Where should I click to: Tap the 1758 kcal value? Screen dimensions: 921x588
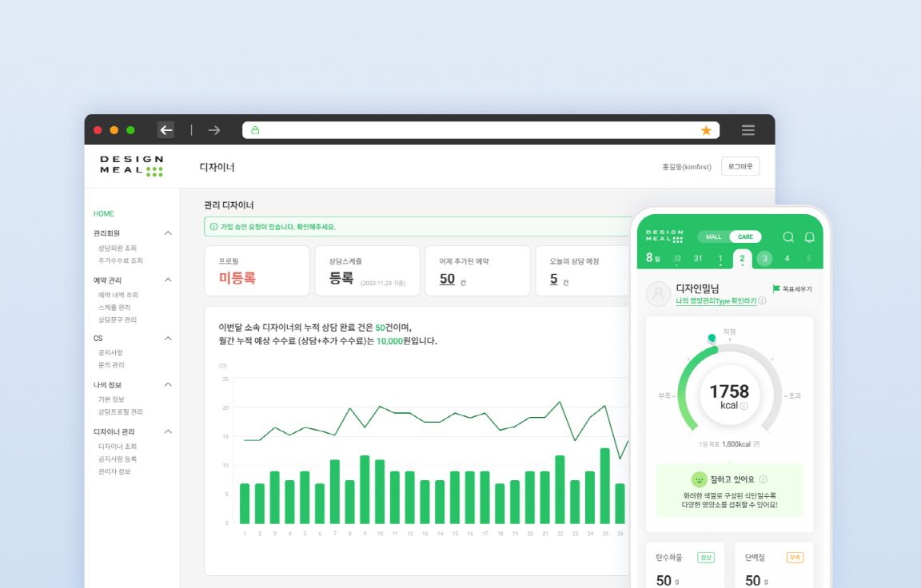(x=729, y=392)
